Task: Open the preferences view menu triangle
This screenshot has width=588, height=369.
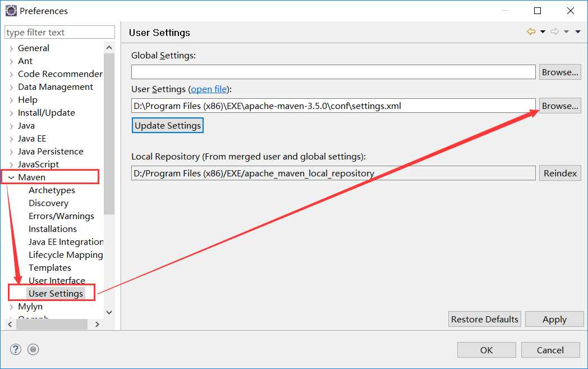Action: coord(578,32)
